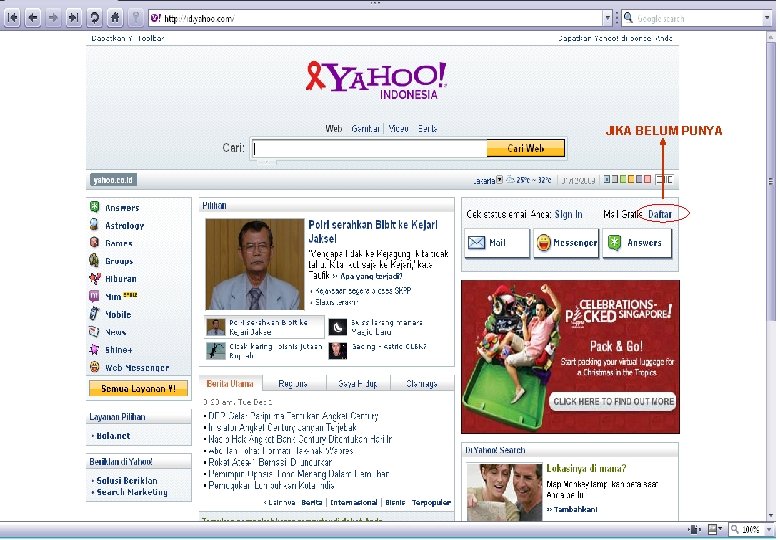Screen dimensions: 780x540
Task: Select the Berita search tab
Action: [427, 129]
